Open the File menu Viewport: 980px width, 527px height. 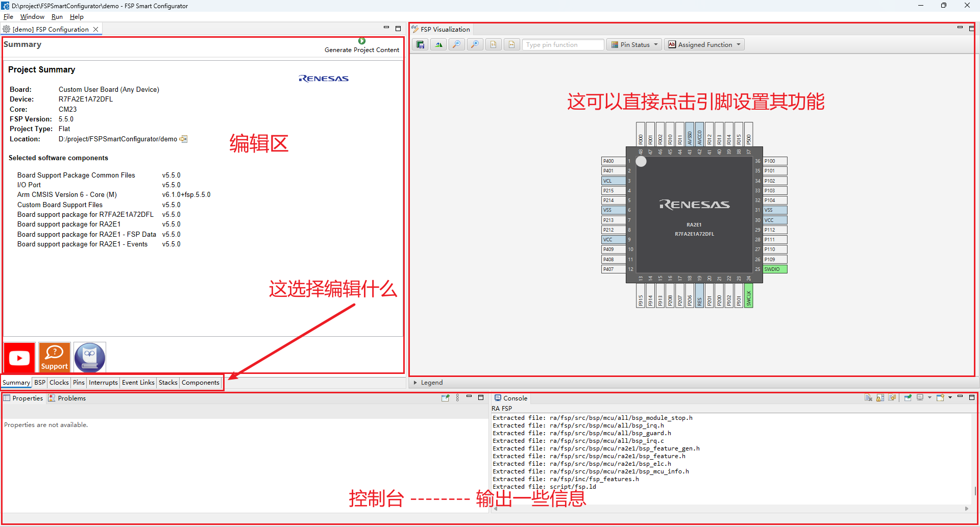click(x=8, y=17)
